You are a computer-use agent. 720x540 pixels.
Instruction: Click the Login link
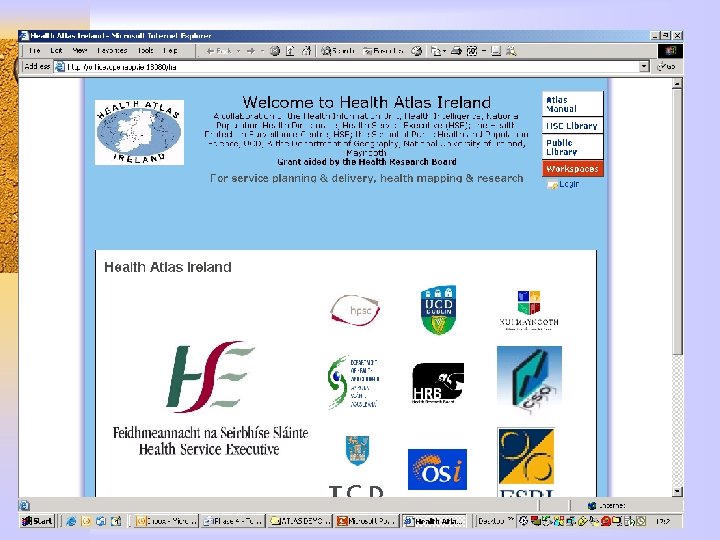point(563,184)
